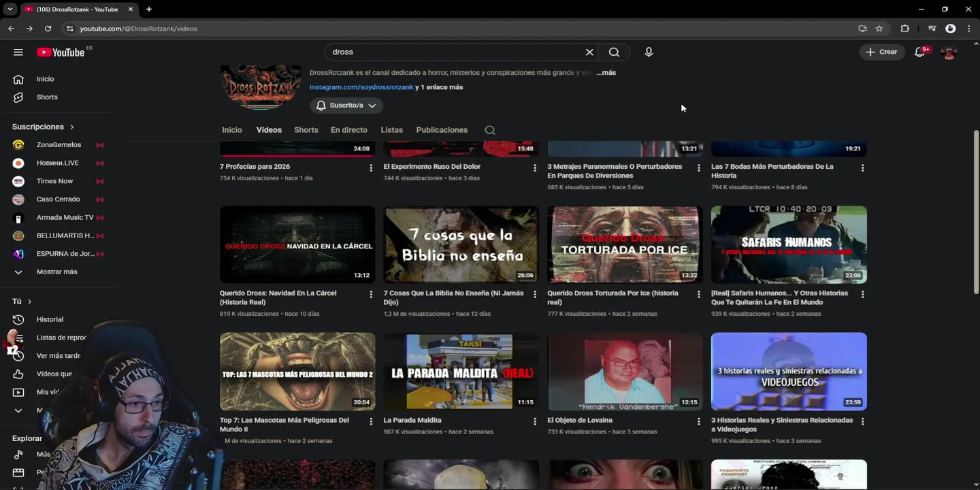980x490 pixels.
Task: Open the Listas tab
Action: 392,130
